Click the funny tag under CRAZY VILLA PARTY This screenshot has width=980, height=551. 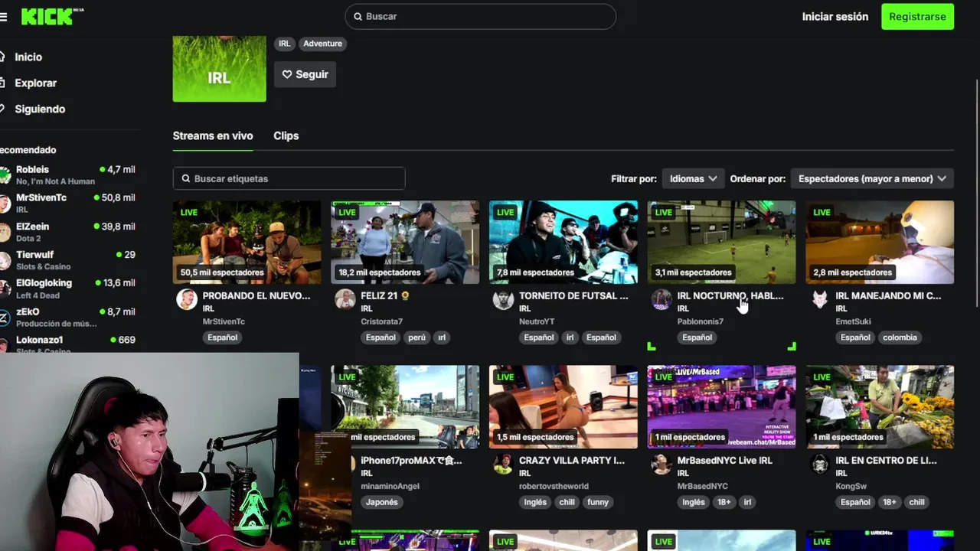pyautogui.click(x=598, y=502)
